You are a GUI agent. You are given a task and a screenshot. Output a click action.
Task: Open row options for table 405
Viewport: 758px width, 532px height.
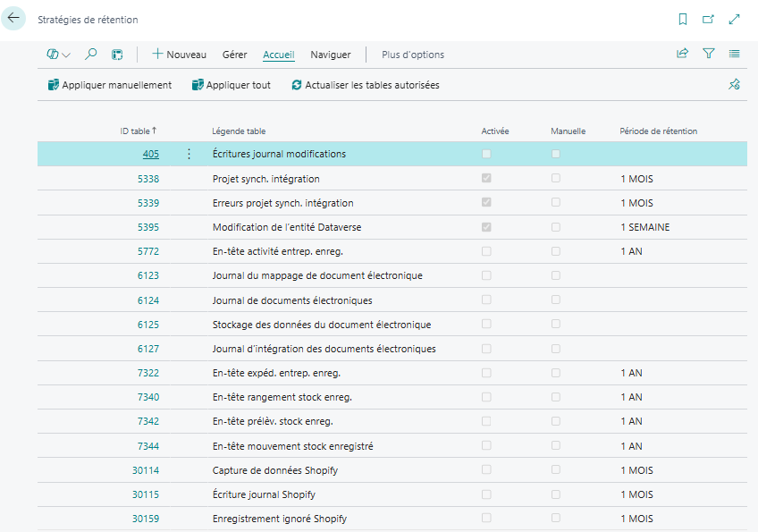(189, 154)
